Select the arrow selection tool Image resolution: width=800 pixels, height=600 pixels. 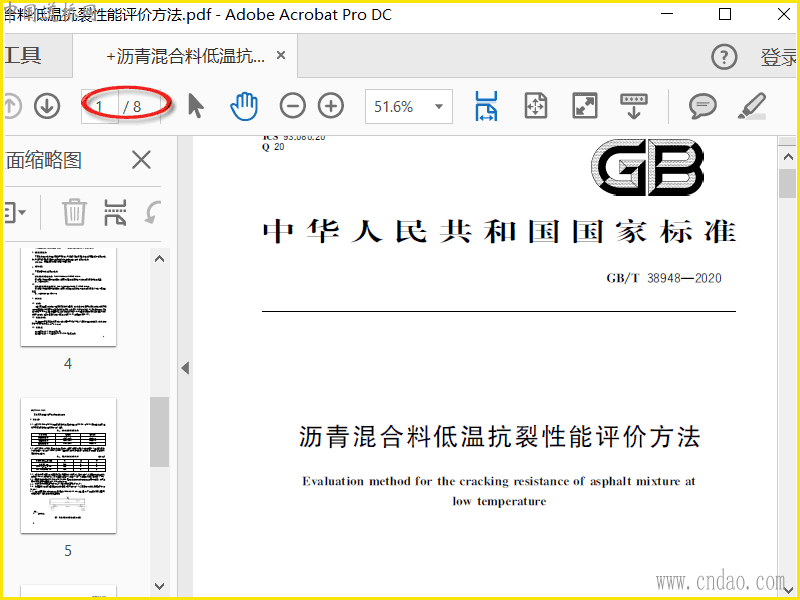[196, 106]
